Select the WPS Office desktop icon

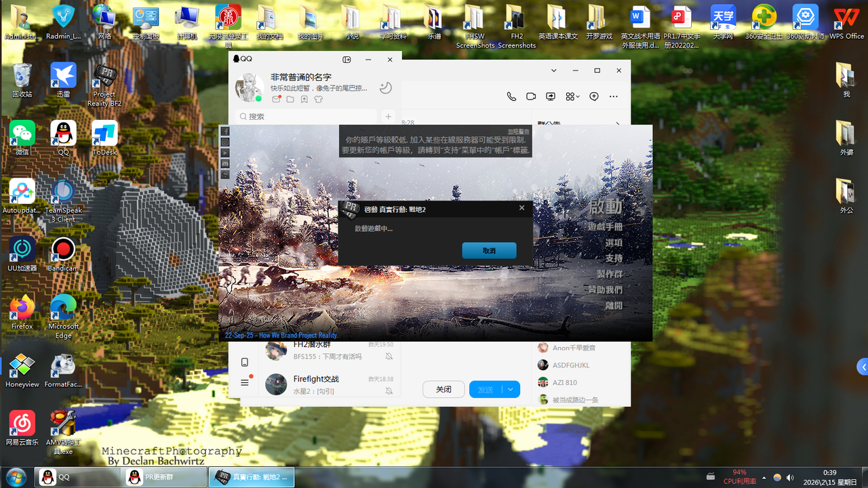(846, 23)
